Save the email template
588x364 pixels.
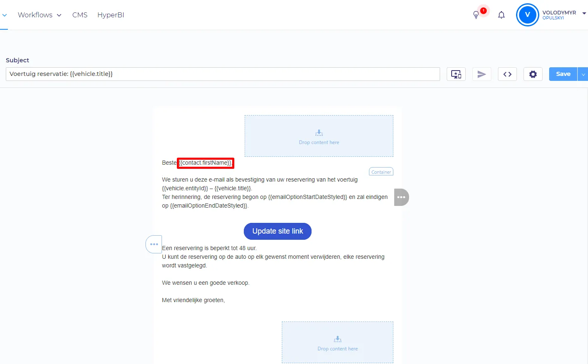click(x=563, y=74)
